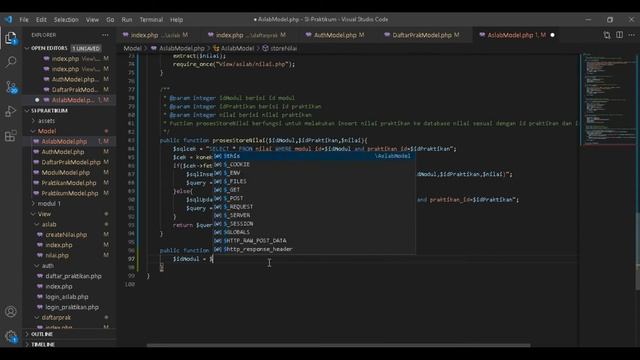The height and width of the screenshot is (360, 640).
Task: Open the Help menu
Action: (x=176, y=20)
